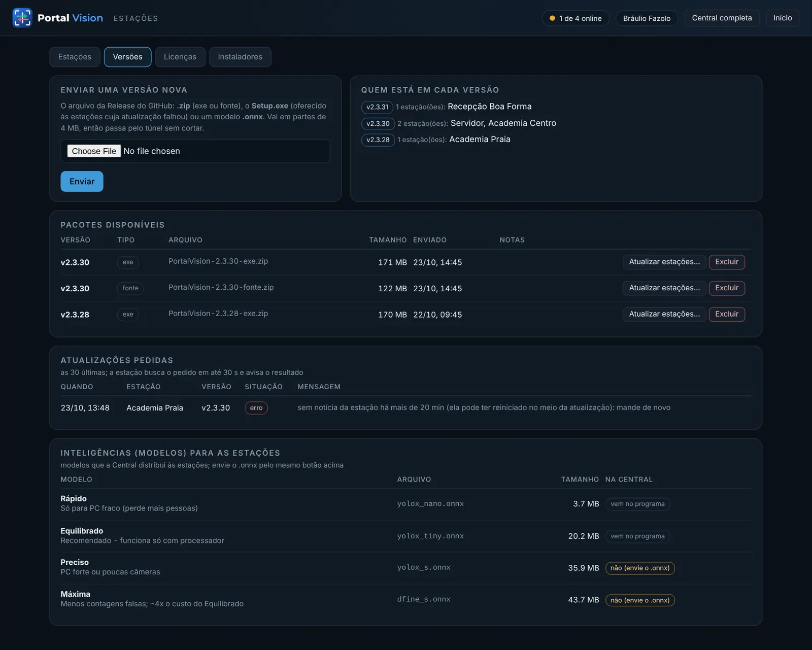Screen dimensions: 812x650
Task: Open the Licenças tab
Action: click(x=180, y=57)
